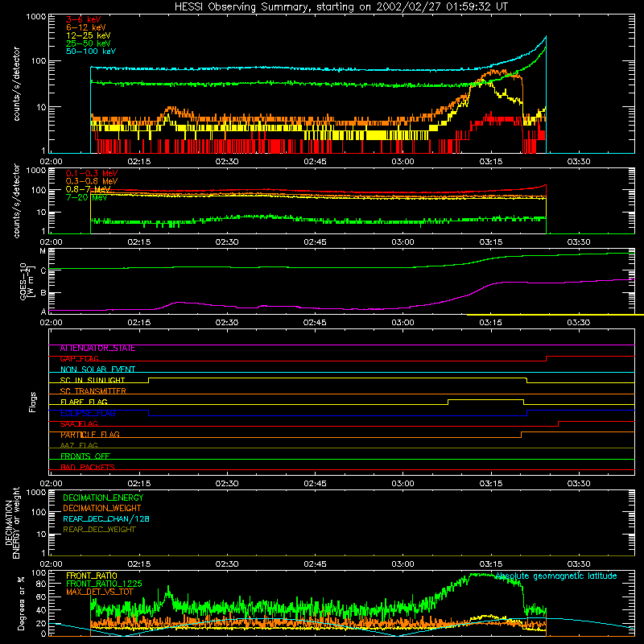Click the 25-50 keV legend entry
The width and height of the screenshot is (644, 644).
coord(89,43)
